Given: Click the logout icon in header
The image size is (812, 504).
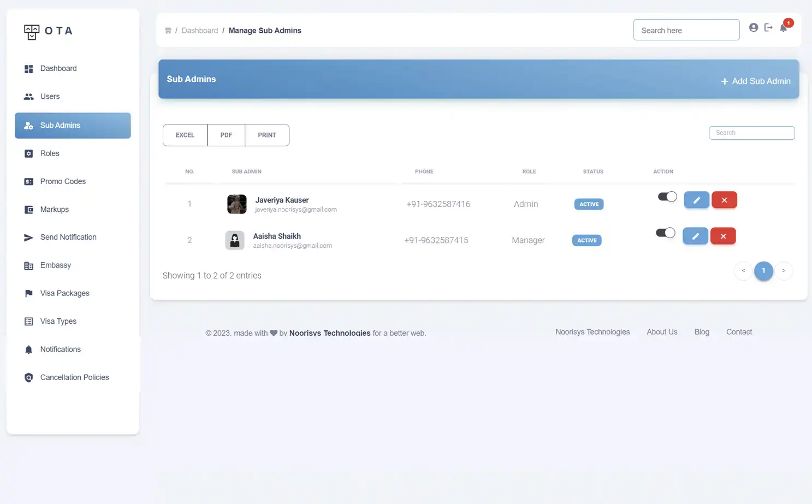Looking at the screenshot, I should point(768,27).
